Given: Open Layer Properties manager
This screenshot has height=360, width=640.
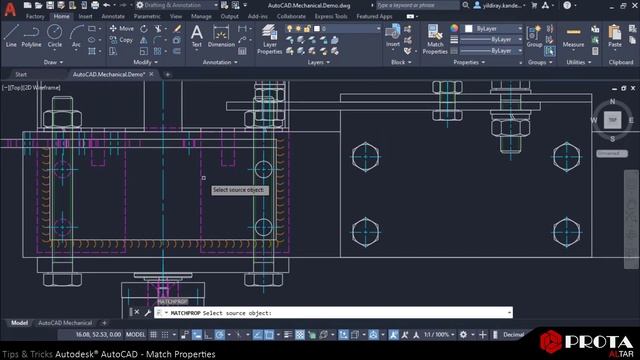Looking at the screenshot, I should point(269,39).
